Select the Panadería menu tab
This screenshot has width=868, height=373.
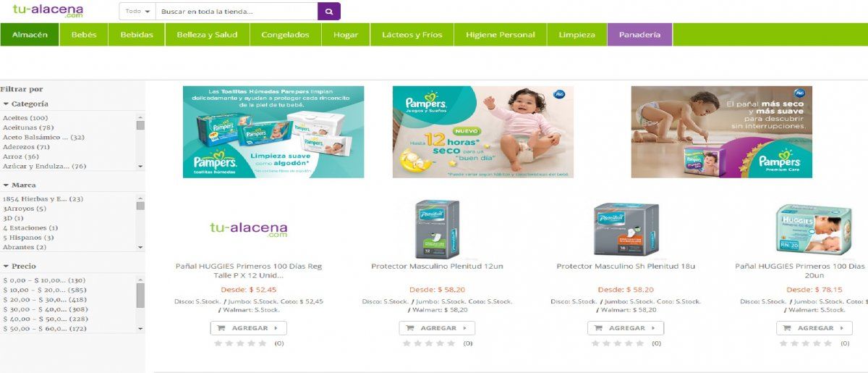639,35
